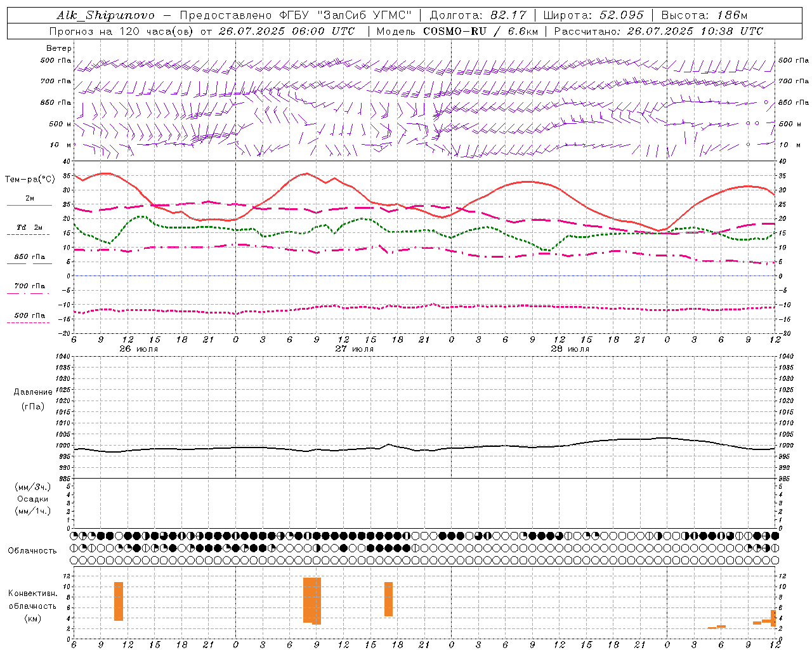Select the longitude value "Долгота: 82.17"

(x=478, y=15)
